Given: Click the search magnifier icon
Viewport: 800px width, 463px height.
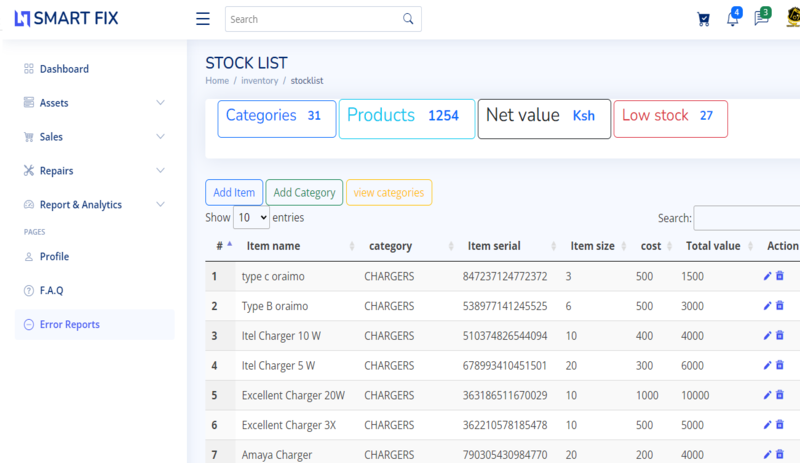Looking at the screenshot, I should tap(408, 19).
